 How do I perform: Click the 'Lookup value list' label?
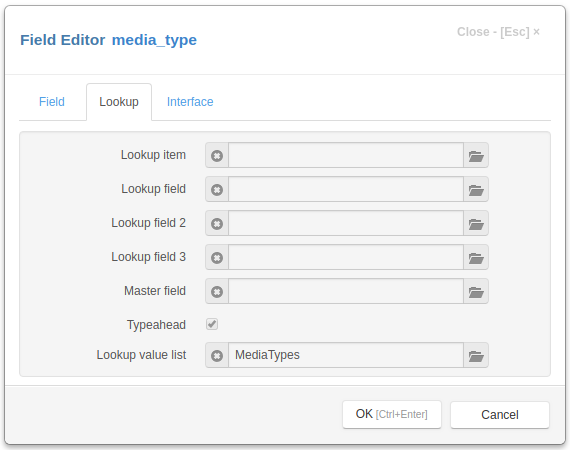click(141, 355)
